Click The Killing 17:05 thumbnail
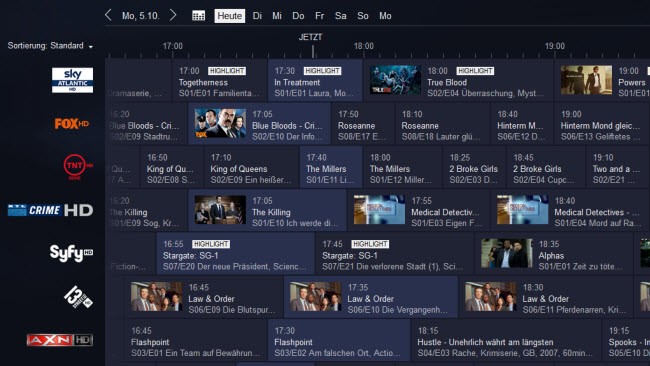650x366 pixels. click(x=220, y=210)
